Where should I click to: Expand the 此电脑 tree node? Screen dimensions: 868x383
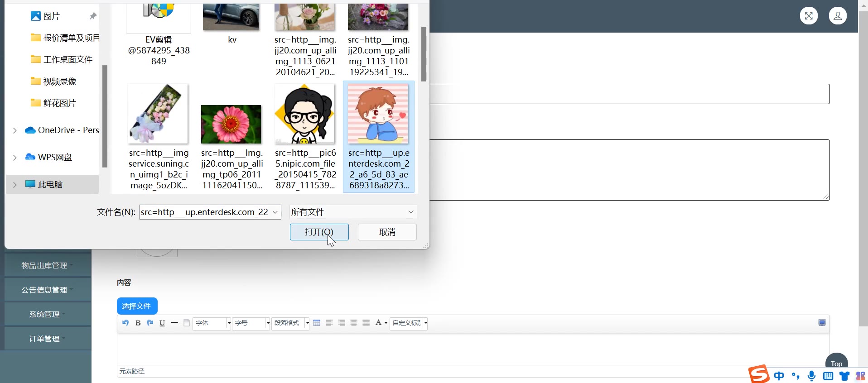click(x=14, y=185)
